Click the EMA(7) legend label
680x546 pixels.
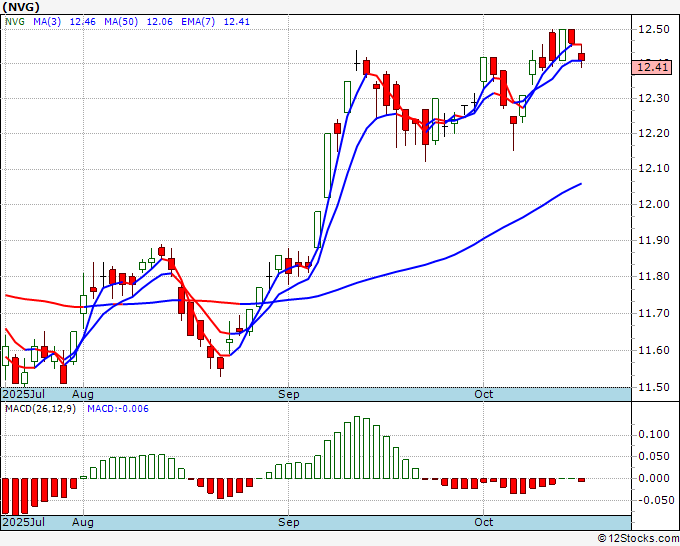click(x=198, y=22)
